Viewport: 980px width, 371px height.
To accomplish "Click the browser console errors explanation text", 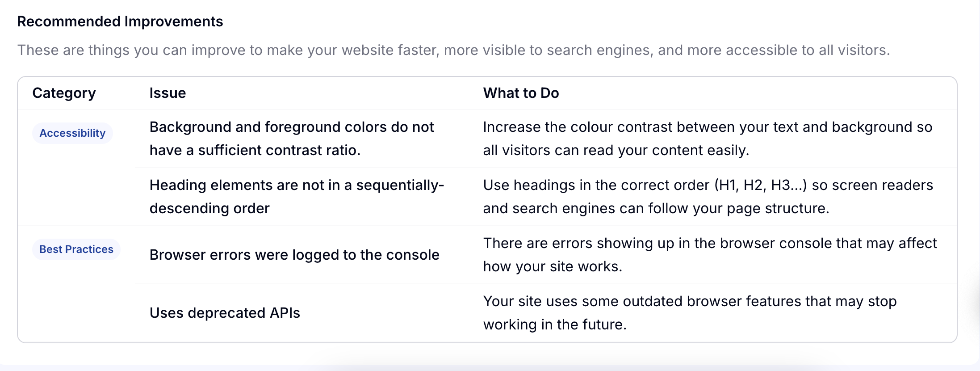I will 710,255.
